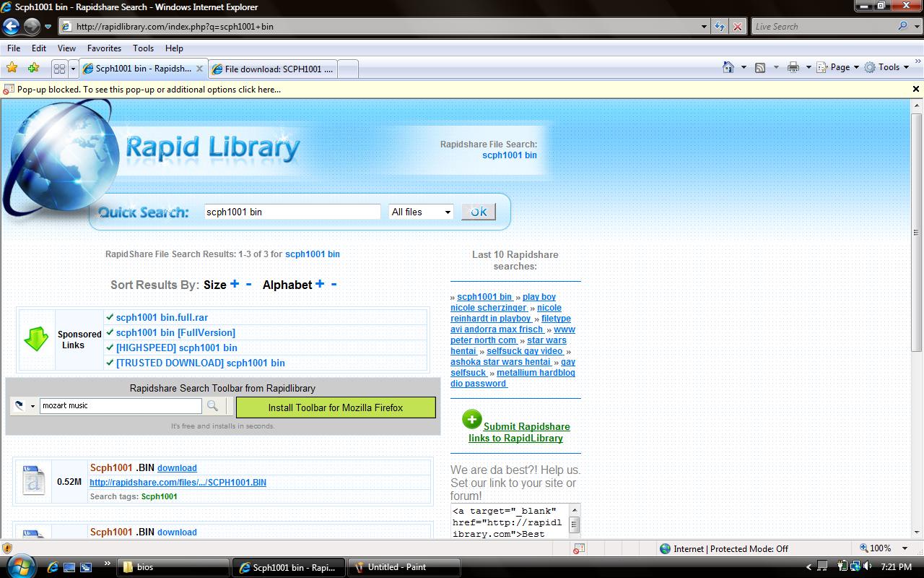Open the rapidshare.com SCPH1001.BIN URL link
The width and height of the screenshot is (924, 578).
pos(178,483)
